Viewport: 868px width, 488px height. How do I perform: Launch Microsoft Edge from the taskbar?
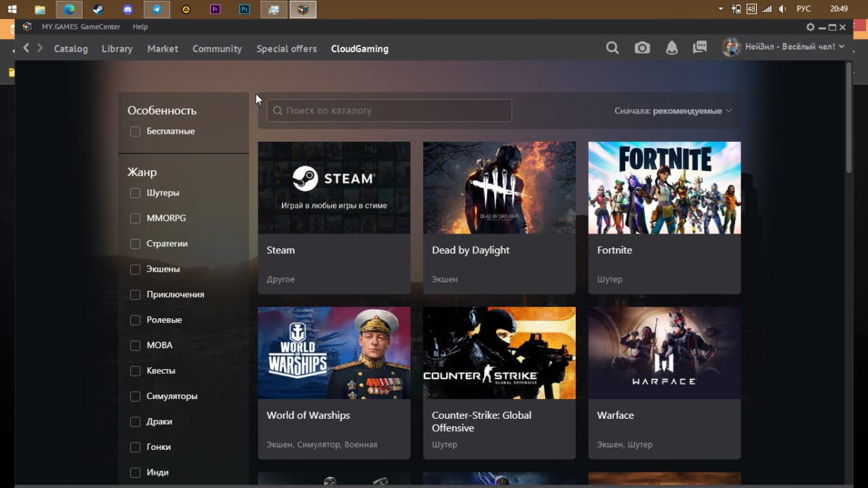[x=69, y=10]
